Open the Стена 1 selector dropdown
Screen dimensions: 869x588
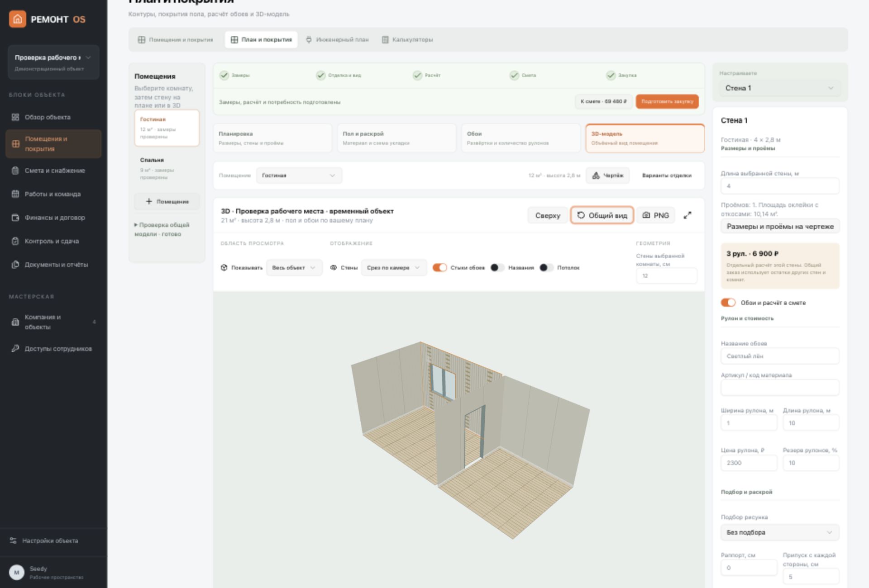(x=780, y=88)
